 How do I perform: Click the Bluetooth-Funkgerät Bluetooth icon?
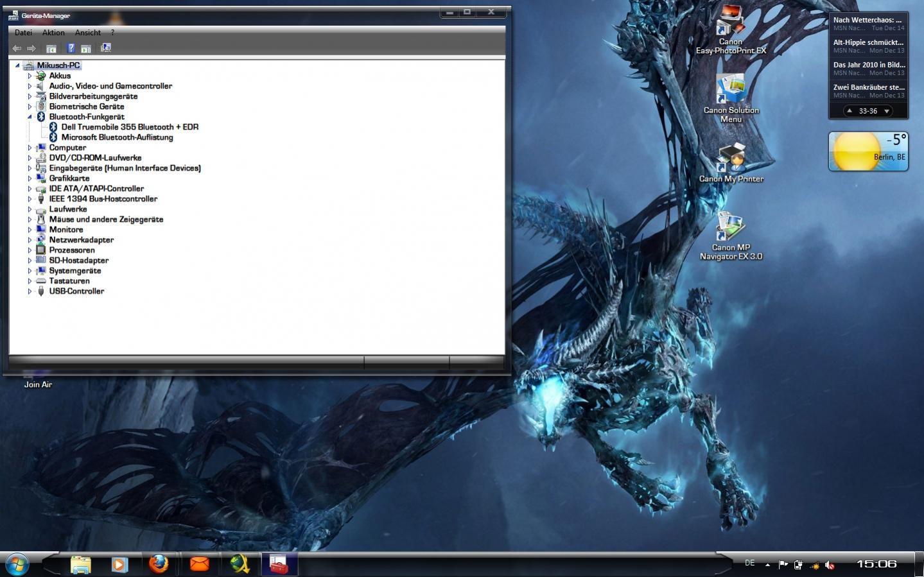click(41, 117)
